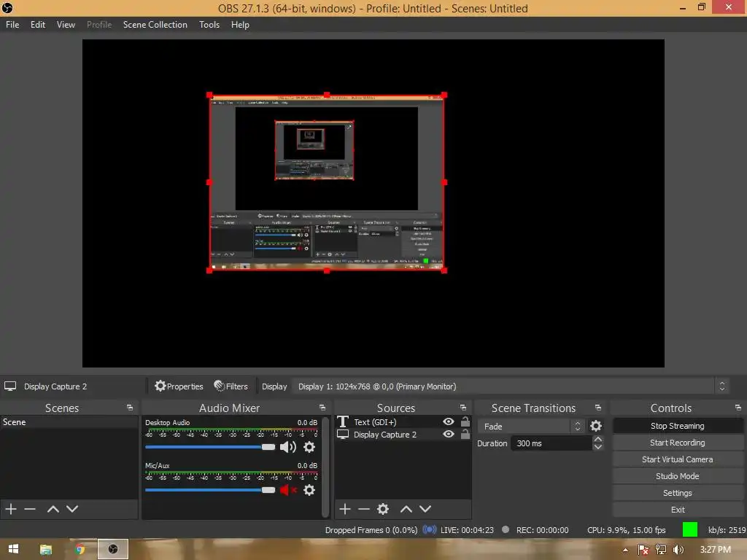
Task: Open Action Center flag tray icon
Action: pos(643,550)
